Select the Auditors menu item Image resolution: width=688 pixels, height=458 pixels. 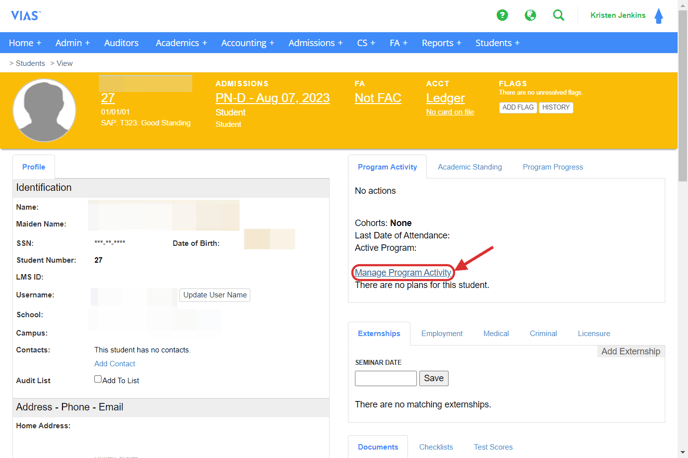coord(122,43)
